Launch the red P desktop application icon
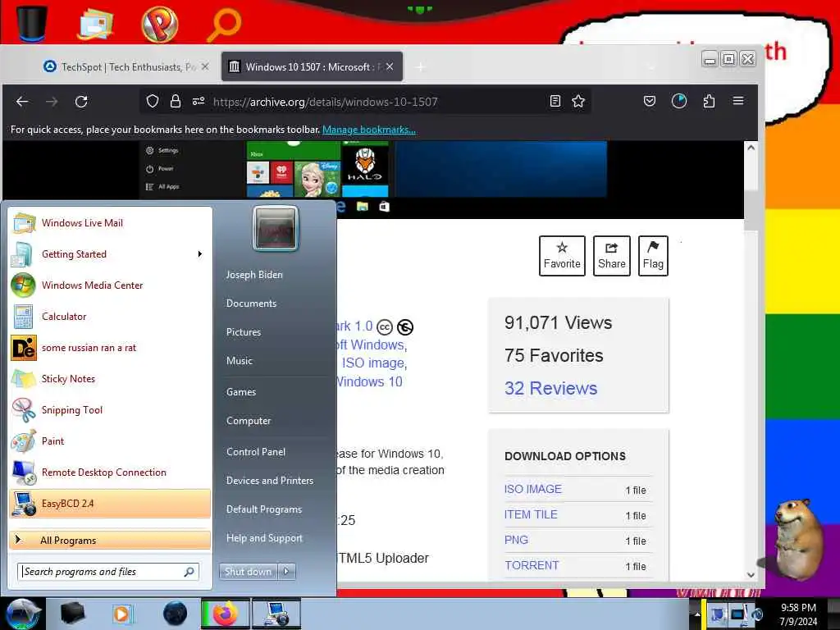The height and width of the screenshot is (630, 840). [160, 24]
